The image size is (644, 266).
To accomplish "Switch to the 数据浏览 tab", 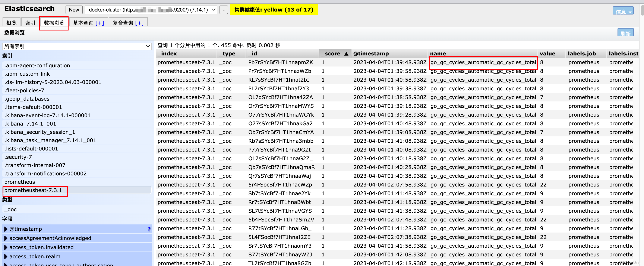I will pyautogui.click(x=54, y=23).
